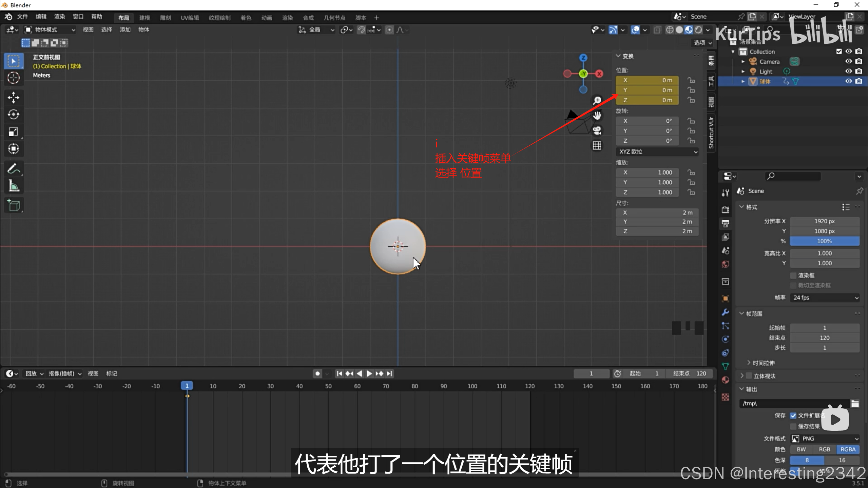
Task: Select the Move tool in left toolbar
Action: point(14,98)
